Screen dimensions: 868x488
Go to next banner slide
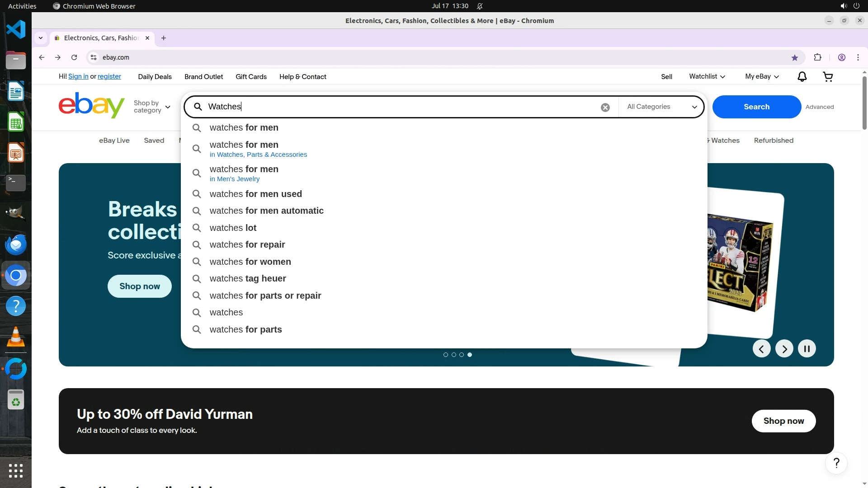pyautogui.click(x=784, y=349)
